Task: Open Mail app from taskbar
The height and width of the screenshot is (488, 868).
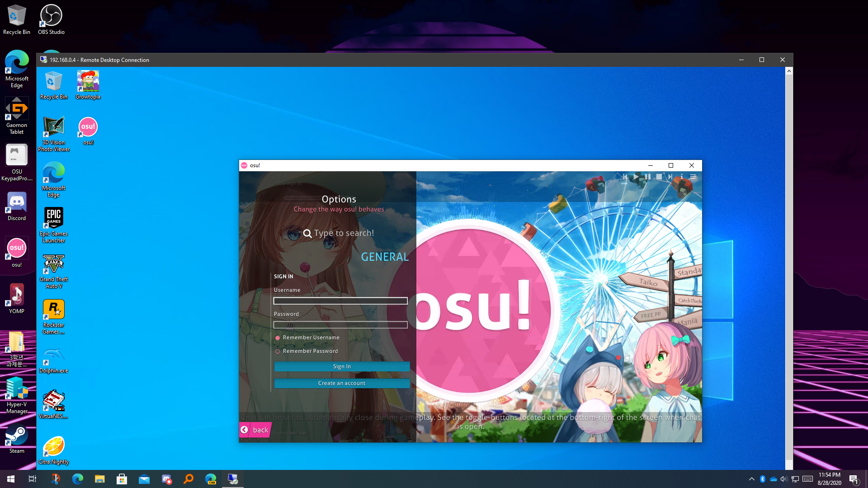Action: click(144, 479)
